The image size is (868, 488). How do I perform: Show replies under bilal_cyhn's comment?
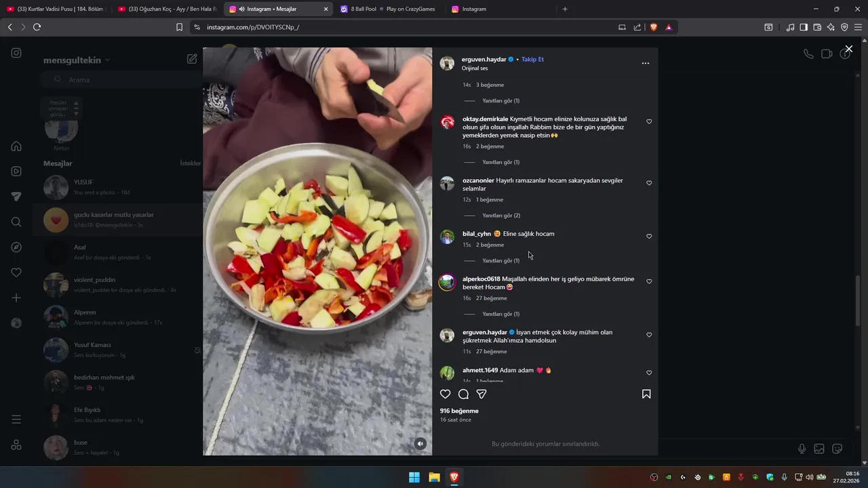(500, 260)
